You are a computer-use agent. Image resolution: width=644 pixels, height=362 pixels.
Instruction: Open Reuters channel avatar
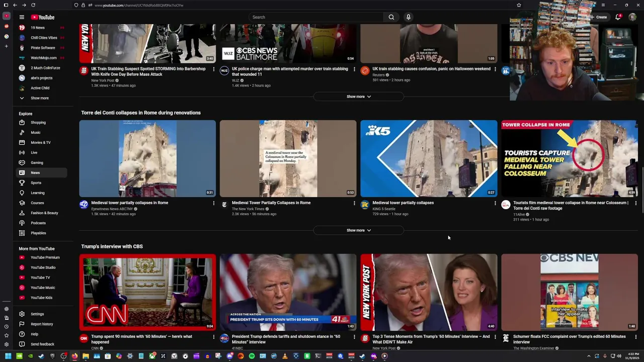click(x=365, y=70)
